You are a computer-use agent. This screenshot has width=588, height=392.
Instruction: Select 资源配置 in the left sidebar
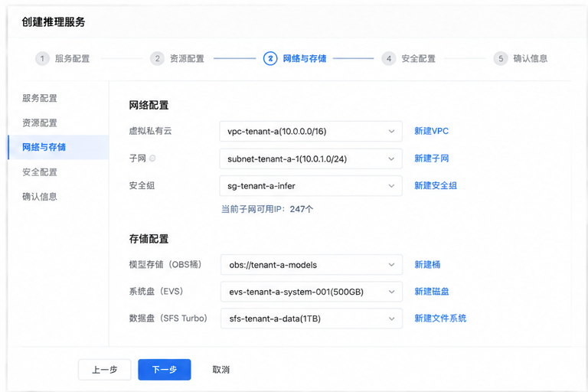[x=40, y=122]
